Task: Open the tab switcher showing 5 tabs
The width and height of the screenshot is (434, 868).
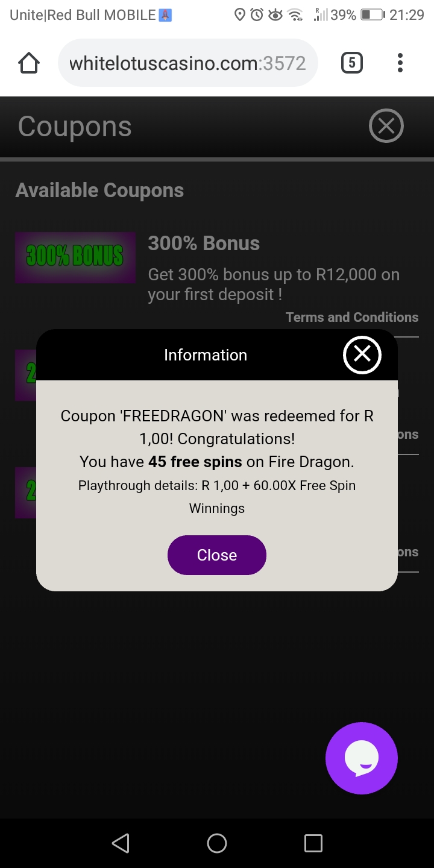Action: point(352,63)
